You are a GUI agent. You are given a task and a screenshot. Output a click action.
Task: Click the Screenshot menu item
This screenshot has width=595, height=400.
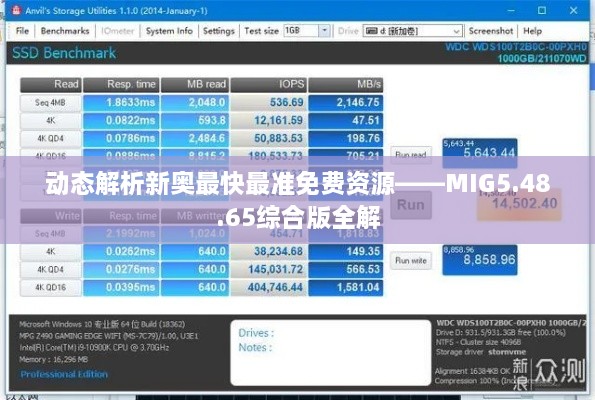click(x=491, y=31)
